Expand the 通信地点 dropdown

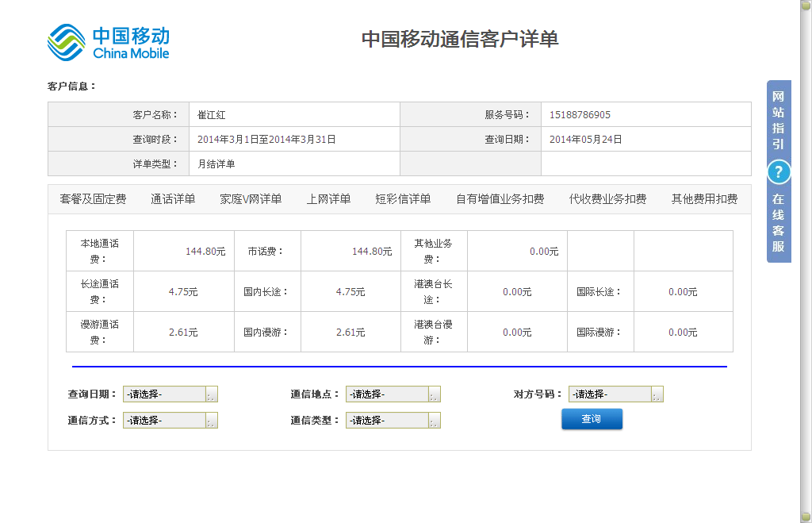(x=393, y=394)
